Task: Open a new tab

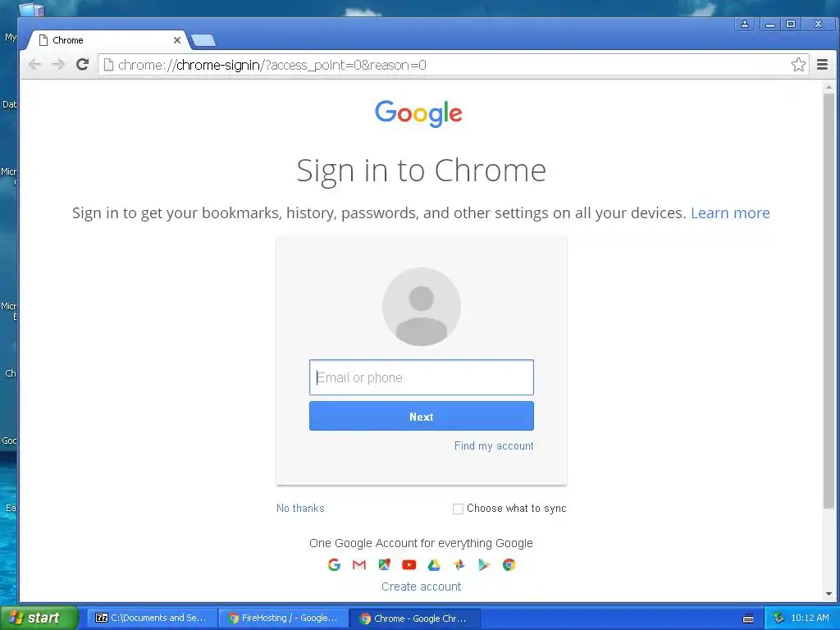Action: point(203,40)
